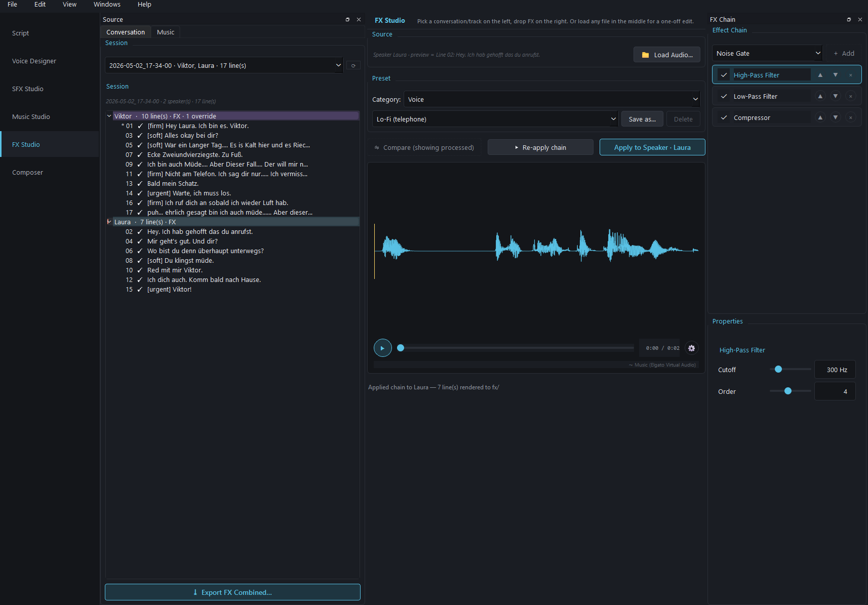Adjust the Order slider
Screen dimensions: 868x605
[x=790, y=391]
